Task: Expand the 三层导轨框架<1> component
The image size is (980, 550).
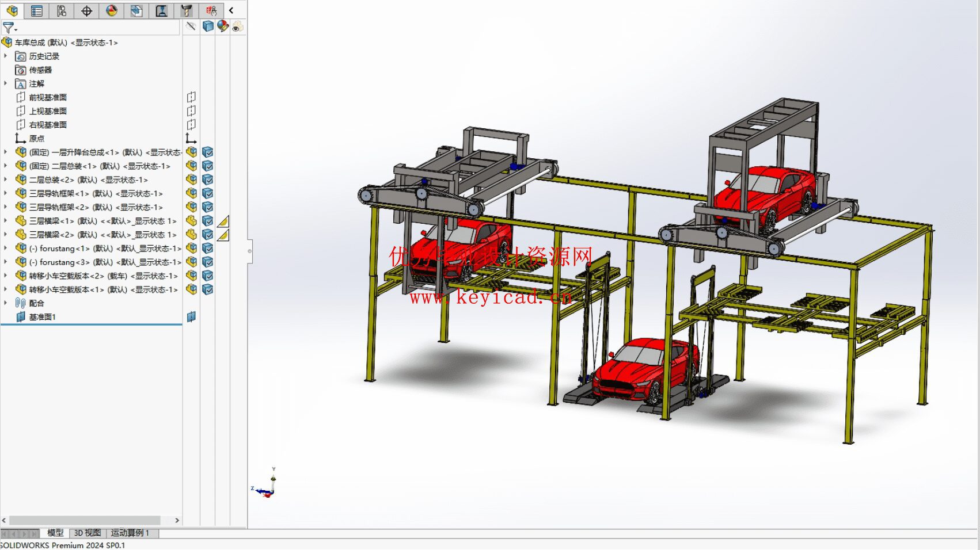Action: 6,193
